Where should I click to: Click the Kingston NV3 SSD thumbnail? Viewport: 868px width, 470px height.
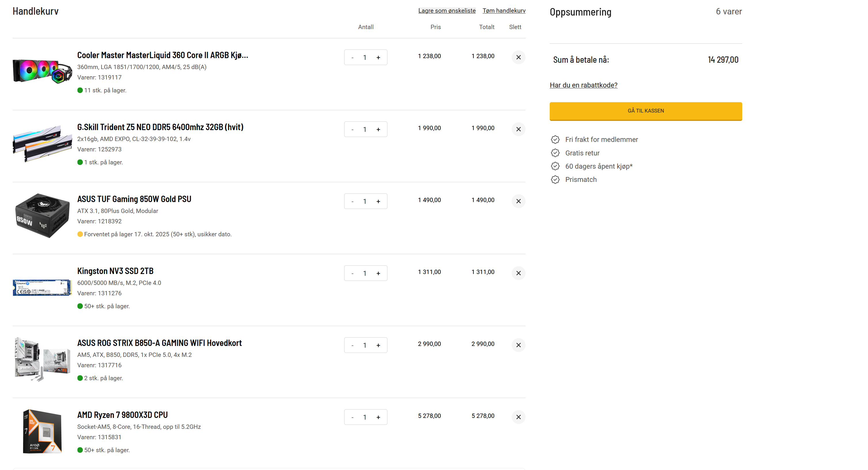pos(42,288)
